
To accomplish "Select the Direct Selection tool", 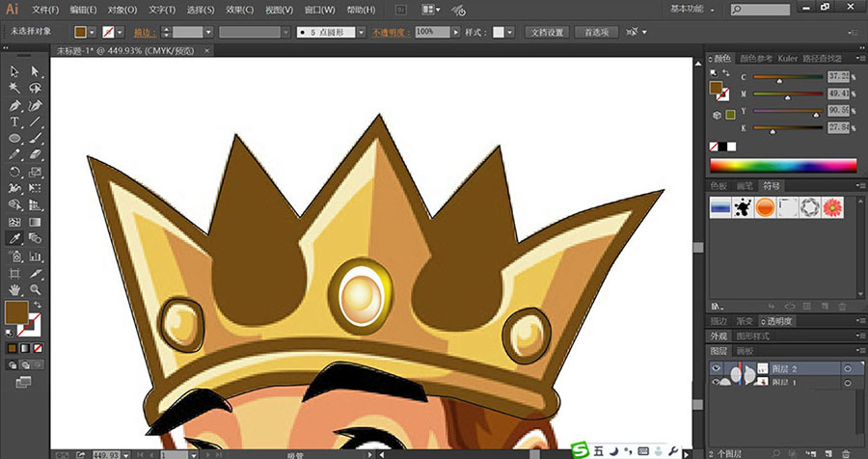I will [36, 70].
